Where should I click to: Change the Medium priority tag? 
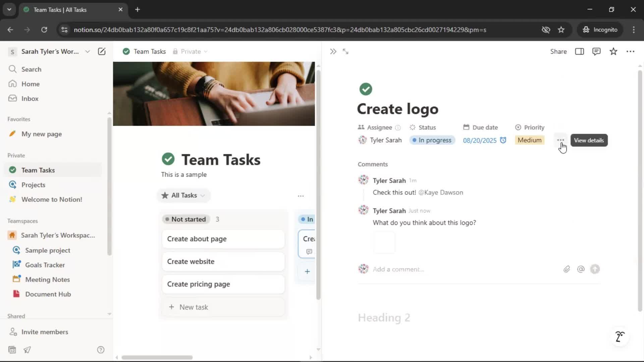[x=530, y=140]
